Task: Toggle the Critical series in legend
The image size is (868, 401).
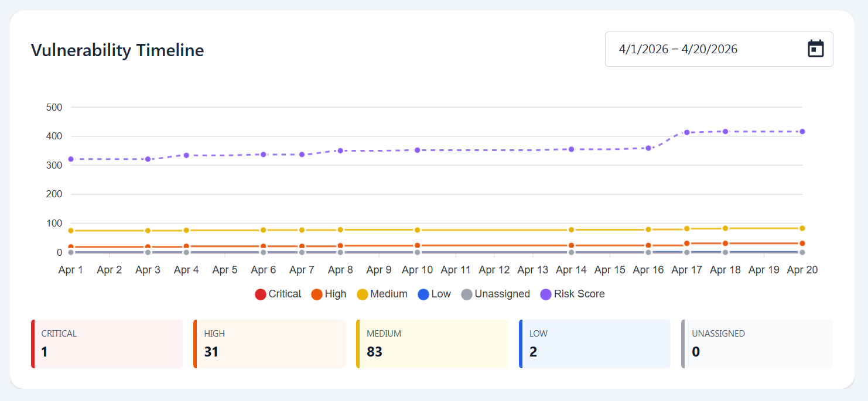Action: tap(278, 294)
